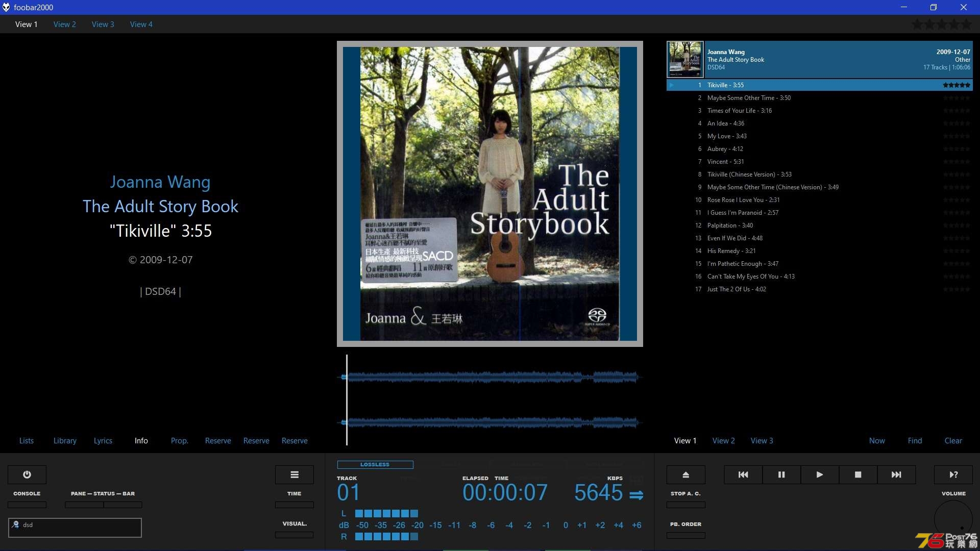The height and width of the screenshot is (551, 980).
Task: Toggle Stop A. C. option
Action: (686, 505)
